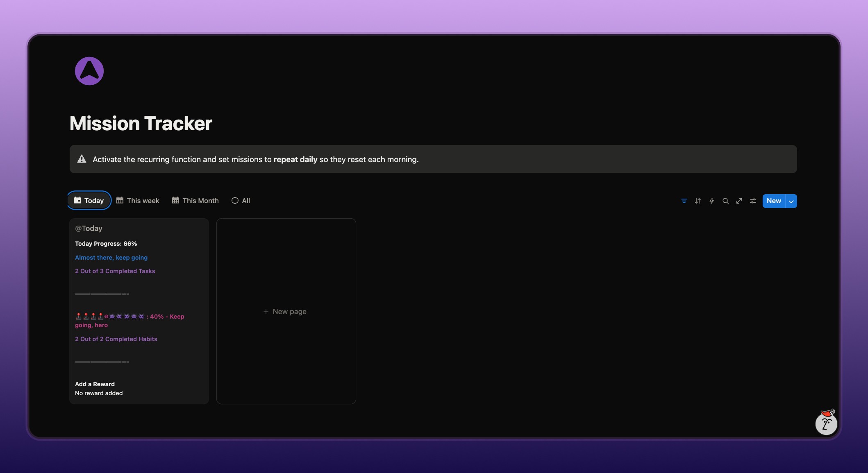Image resolution: width=868 pixels, height=473 pixels.
Task: Open the sort options icon
Action: point(698,201)
